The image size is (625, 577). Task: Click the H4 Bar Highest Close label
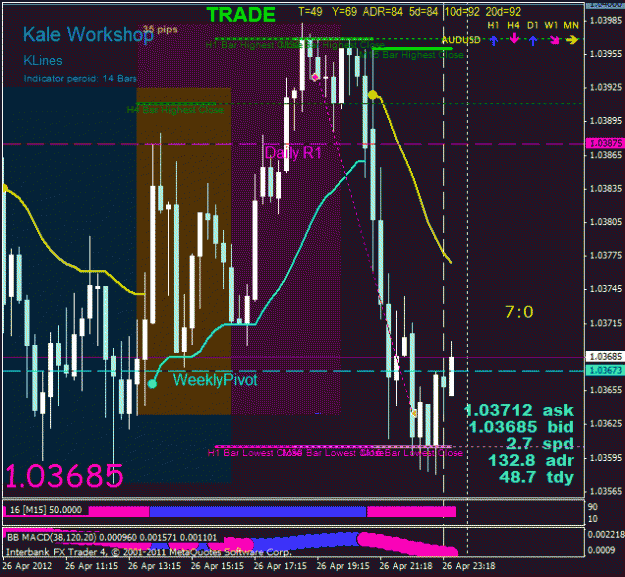(x=175, y=109)
